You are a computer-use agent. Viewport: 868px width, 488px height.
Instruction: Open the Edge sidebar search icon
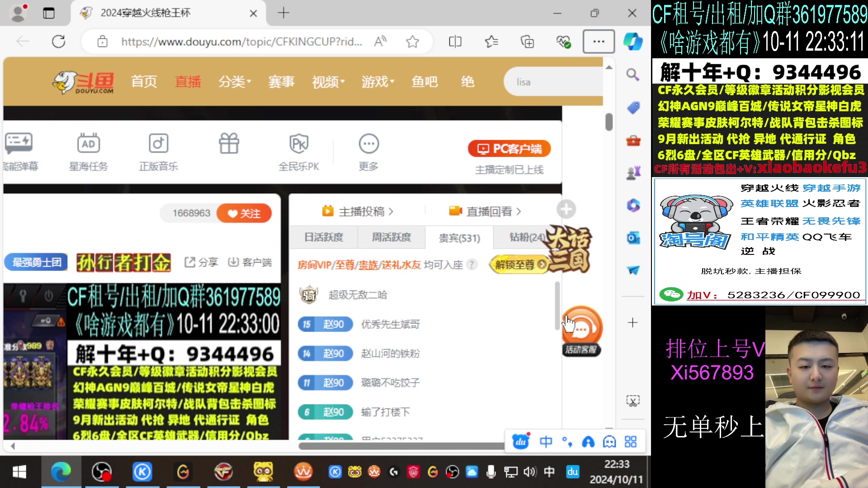(633, 75)
